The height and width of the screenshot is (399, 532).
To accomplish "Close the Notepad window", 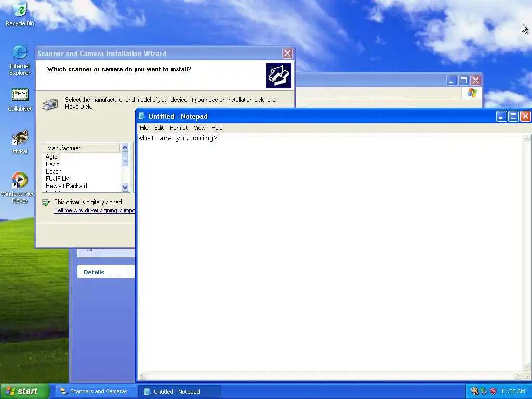I will (x=525, y=116).
